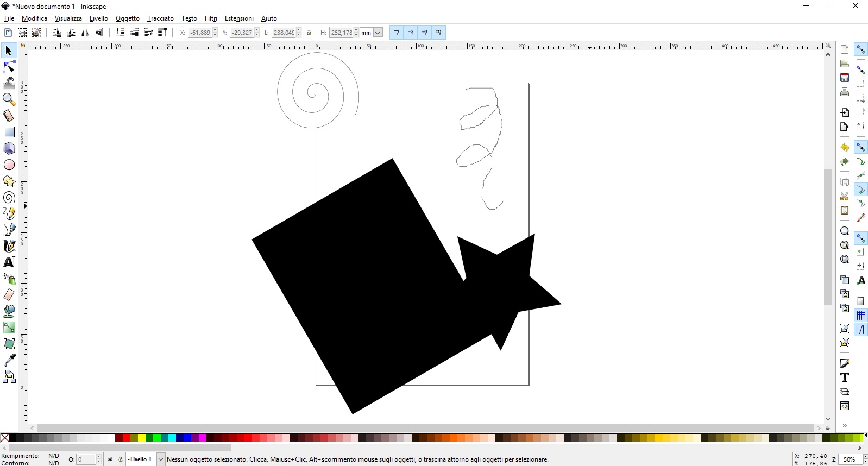Toggle move patterns with object
Viewport: 868px width, 466px height.
point(439,33)
